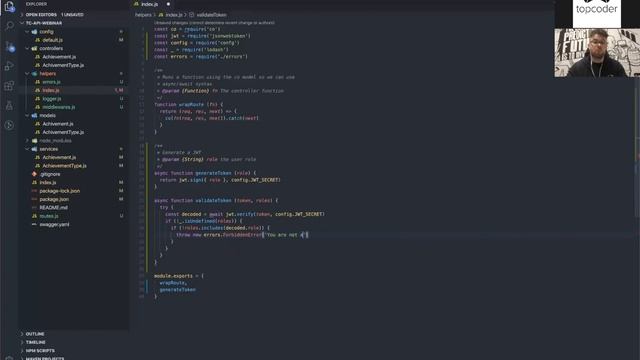Viewport: 640px width, 360px height.
Task: Click the jwt.verify line in validateToken
Action: click(x=245, y=214)
